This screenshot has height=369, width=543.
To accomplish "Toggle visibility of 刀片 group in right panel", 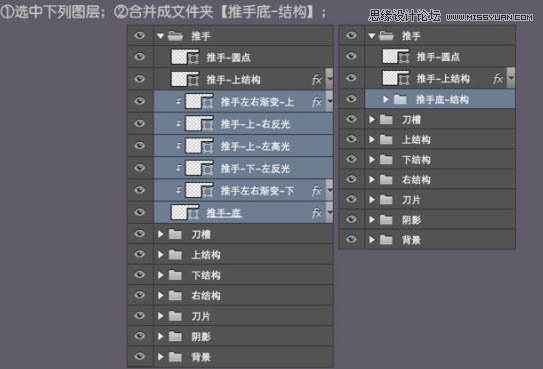I will coord(351,199).
